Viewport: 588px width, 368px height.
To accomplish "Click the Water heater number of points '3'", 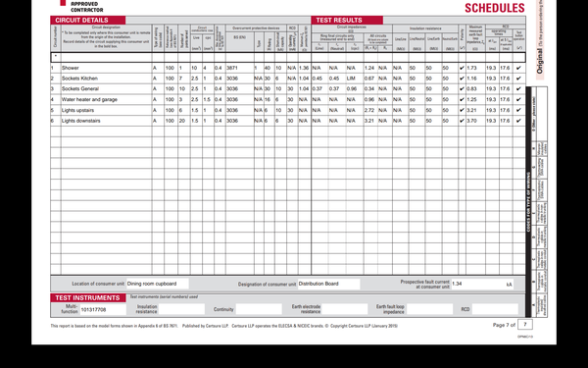I will pyautogui.click(x=180, y=99).
